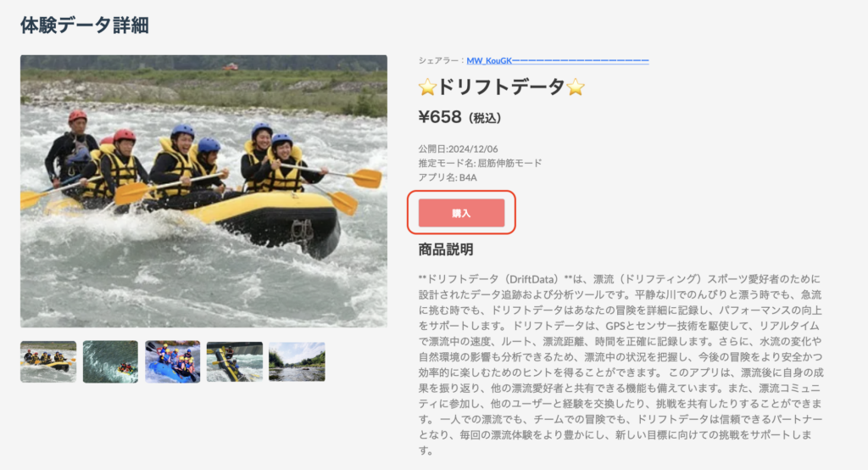868x470 pixels.
Task: Select the tilted yellow-black raft thumbnail
Action: (x=235, y=361)
